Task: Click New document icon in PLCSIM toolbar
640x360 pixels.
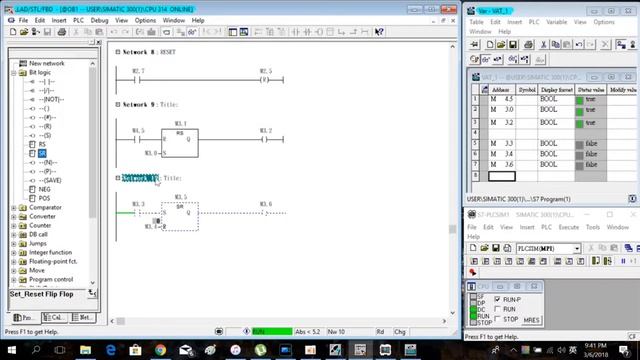Action: pyautogui.click(x=473, y=248)
